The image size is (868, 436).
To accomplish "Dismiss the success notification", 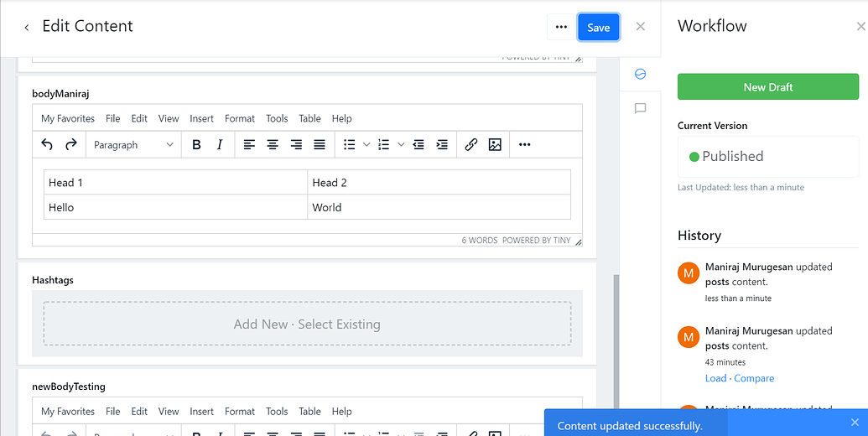I will pyautogui.click(x=855, y=423).
